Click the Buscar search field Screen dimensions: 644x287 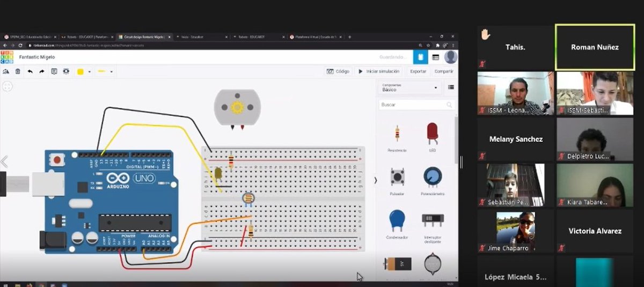coord(416,105)
